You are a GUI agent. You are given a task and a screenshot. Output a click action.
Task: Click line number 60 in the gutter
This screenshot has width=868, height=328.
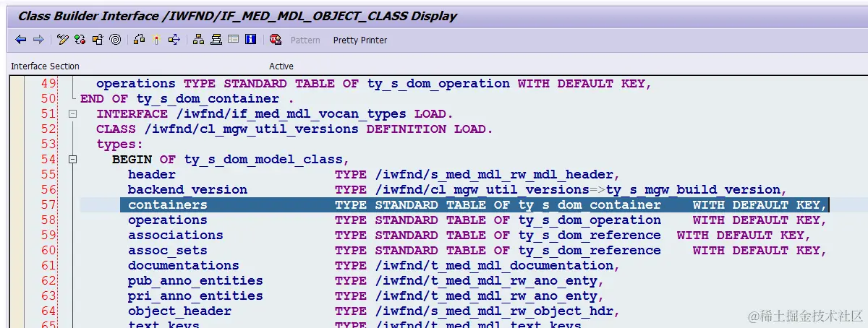(48, 250)
